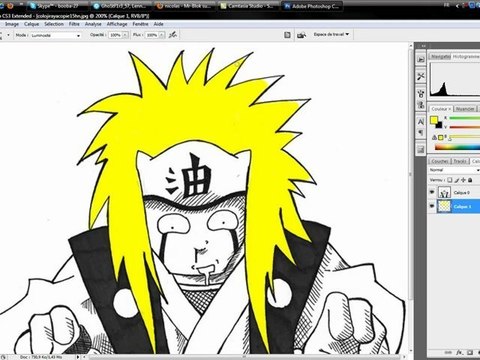This screenshot has height=360, width=480.
Task: Open the brush preset picker arrow
Action: 8,35
